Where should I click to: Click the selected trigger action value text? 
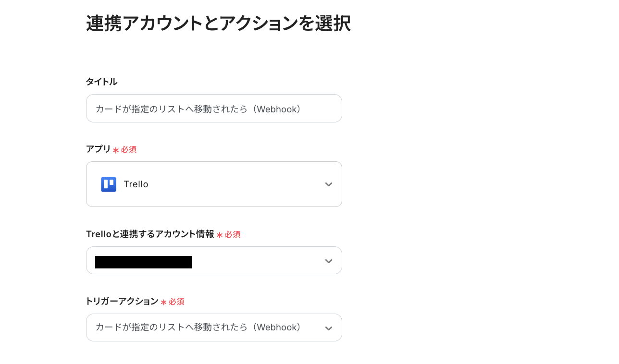point(198,328)
